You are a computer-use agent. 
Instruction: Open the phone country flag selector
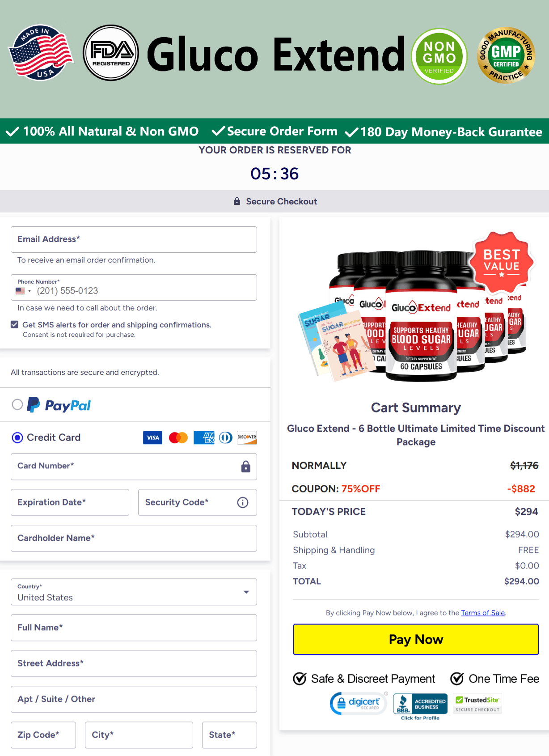(x=23, y=291)
